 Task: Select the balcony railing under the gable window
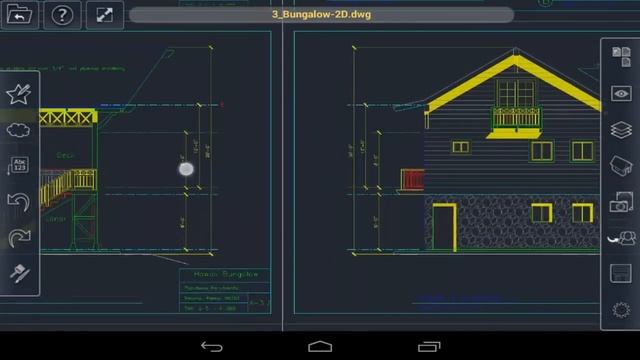pyautogui.click(x=516, y=118)
